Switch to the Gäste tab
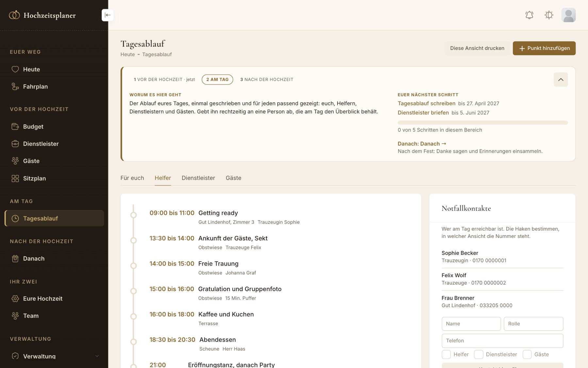This screenshot has width=588, height=368. pyautogui.click(x=233, y=178)
